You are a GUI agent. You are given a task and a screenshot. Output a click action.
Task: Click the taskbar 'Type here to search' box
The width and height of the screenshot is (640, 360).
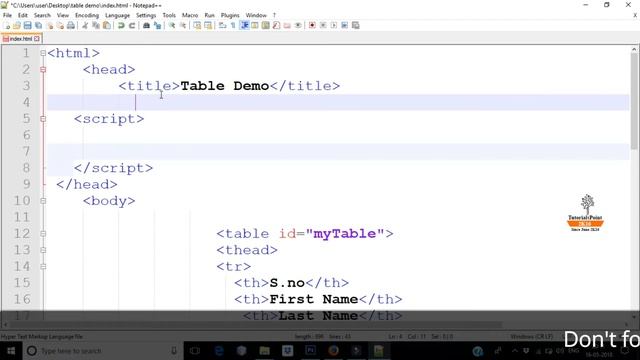tap(102, 351)
